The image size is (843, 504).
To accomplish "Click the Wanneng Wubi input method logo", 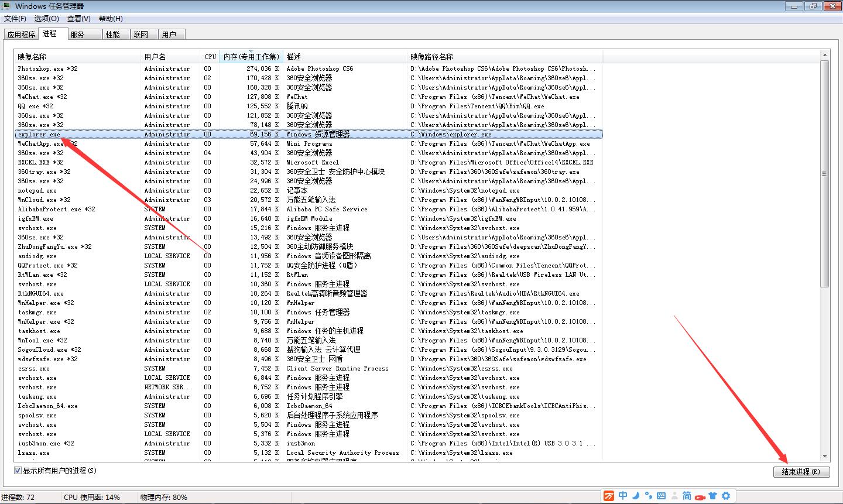I will (x=609, y=496).
